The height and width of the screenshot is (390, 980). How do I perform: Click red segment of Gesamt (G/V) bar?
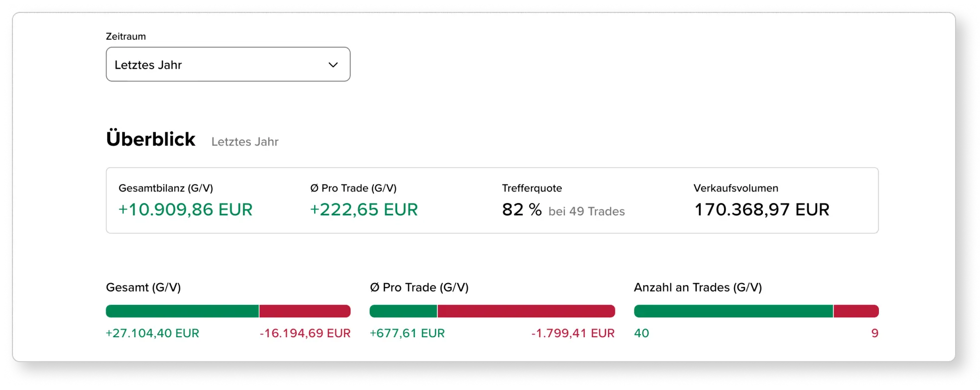tap(305, 311)
